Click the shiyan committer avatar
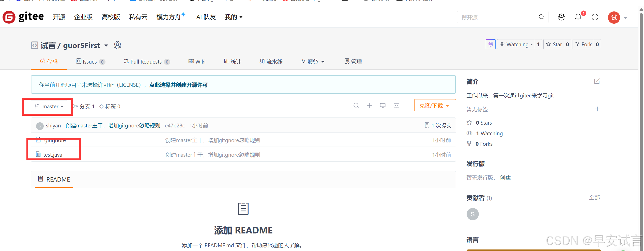This screenshot has width=644, height=251. click(40, 126)
